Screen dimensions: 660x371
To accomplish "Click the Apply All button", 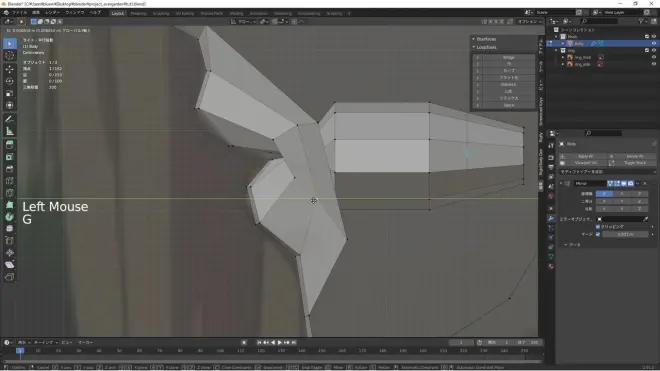I will click(x=585, y=156).
